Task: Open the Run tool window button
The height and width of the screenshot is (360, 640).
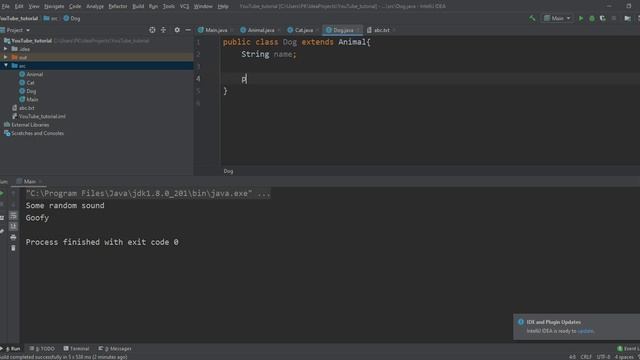Action: click(12, 349)
